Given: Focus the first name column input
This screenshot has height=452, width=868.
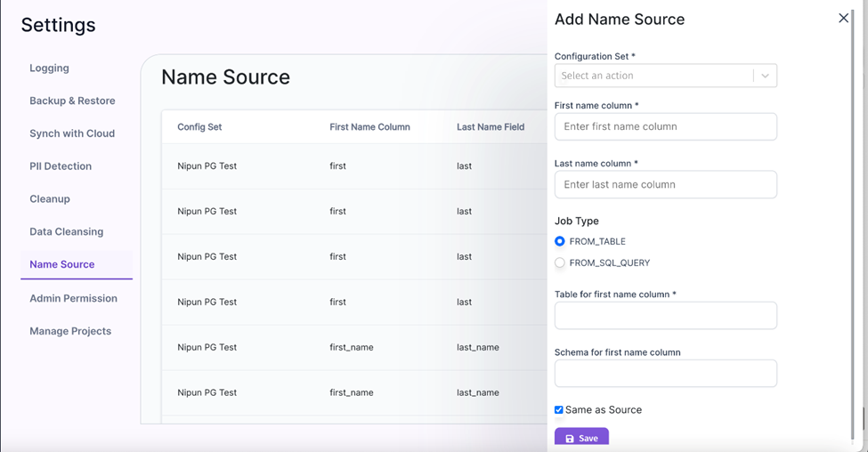Looking at the screenshot, I should click(665, 126).
